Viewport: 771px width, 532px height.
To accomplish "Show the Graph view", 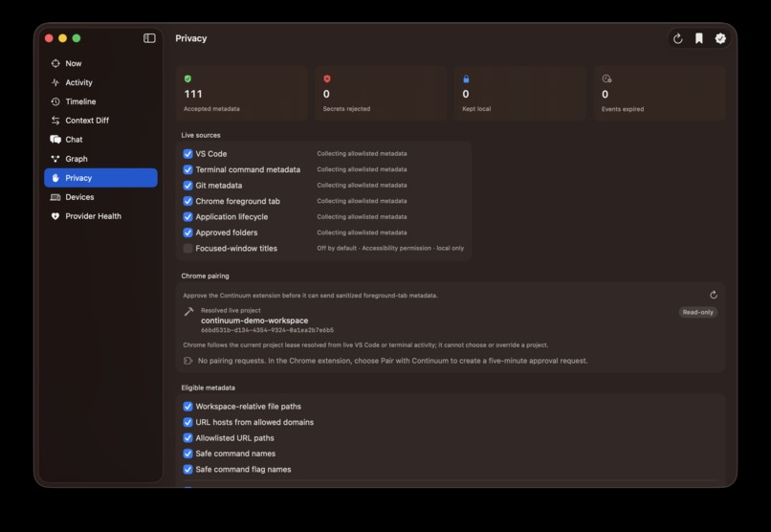I will [100, 159].
